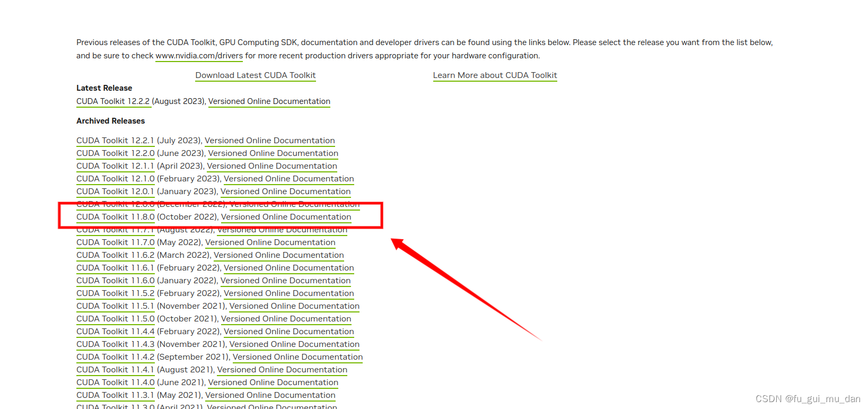This screenshot has height=409, width=868.
Task: Click the CUDA Toolkit 11.4.2 link
Action: tap(116, 357)
